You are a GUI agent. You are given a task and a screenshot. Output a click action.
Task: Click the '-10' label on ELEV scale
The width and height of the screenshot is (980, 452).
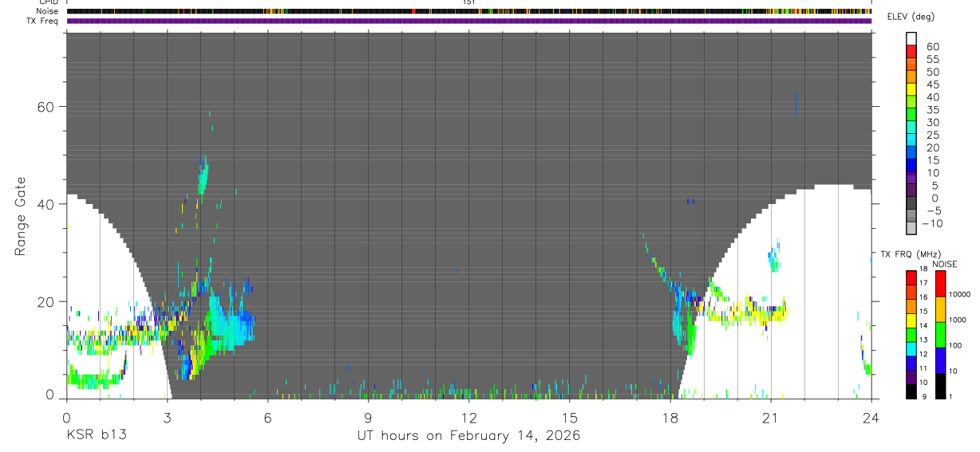coord(933,224)
